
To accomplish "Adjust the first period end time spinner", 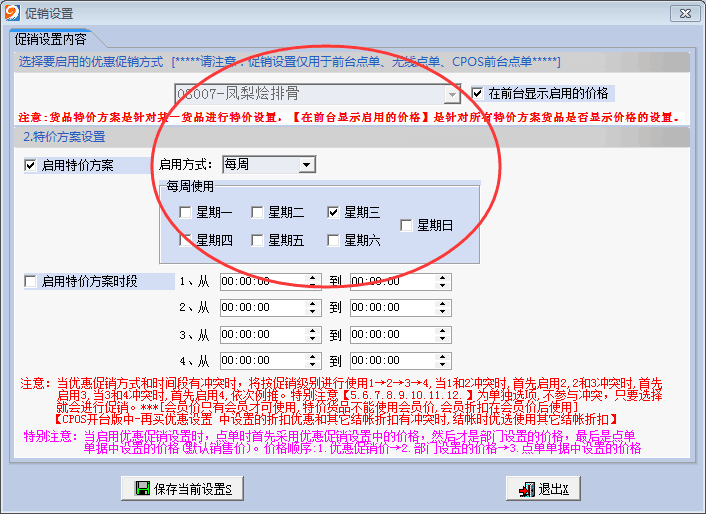I will coord(443,282).
